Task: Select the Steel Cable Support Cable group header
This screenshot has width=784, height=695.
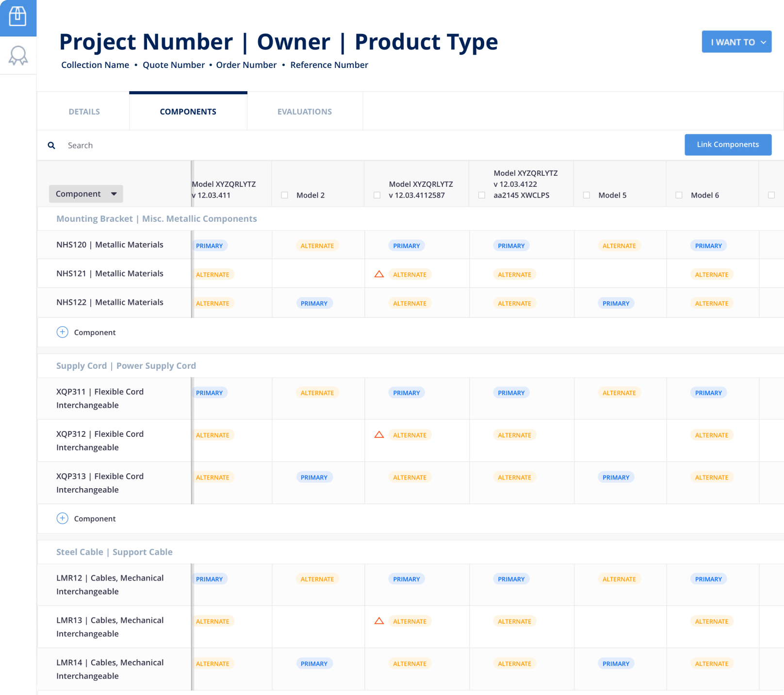Action: (114, 552)
